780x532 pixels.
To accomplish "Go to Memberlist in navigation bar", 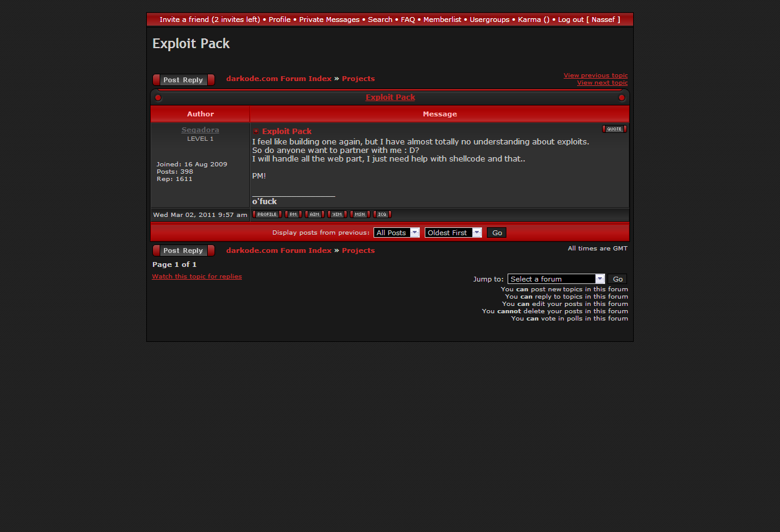I will pos(442,20).
